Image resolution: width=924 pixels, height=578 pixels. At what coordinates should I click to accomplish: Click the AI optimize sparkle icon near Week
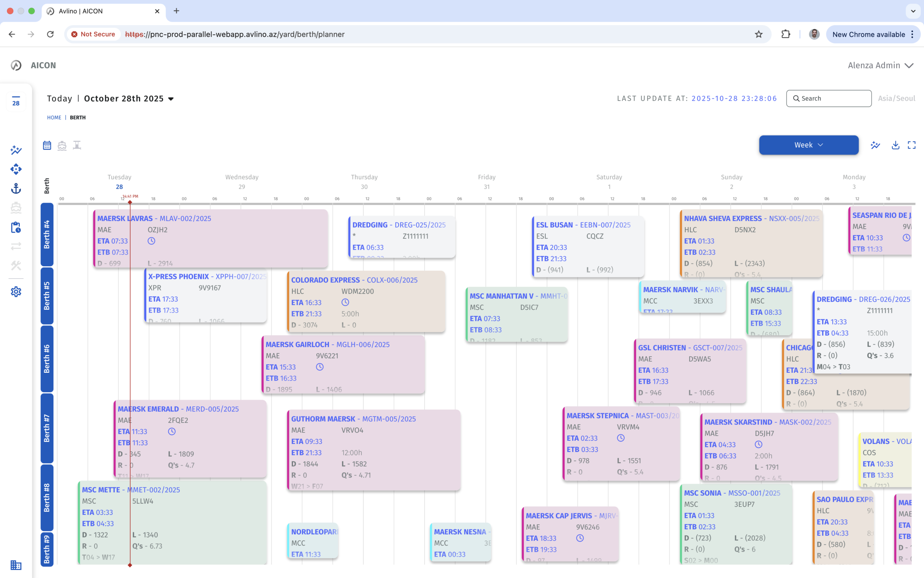coord(876,145)
